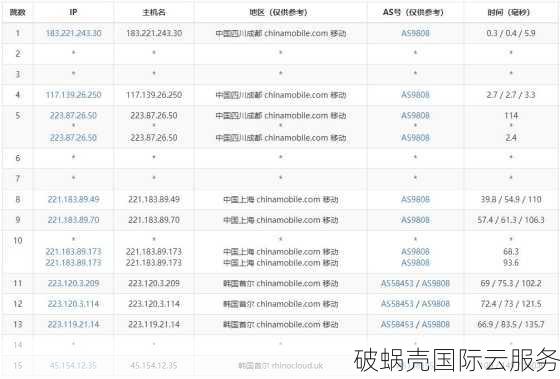Select the time value 66.9 / 83.5 / 135.7

click(511, 324)
